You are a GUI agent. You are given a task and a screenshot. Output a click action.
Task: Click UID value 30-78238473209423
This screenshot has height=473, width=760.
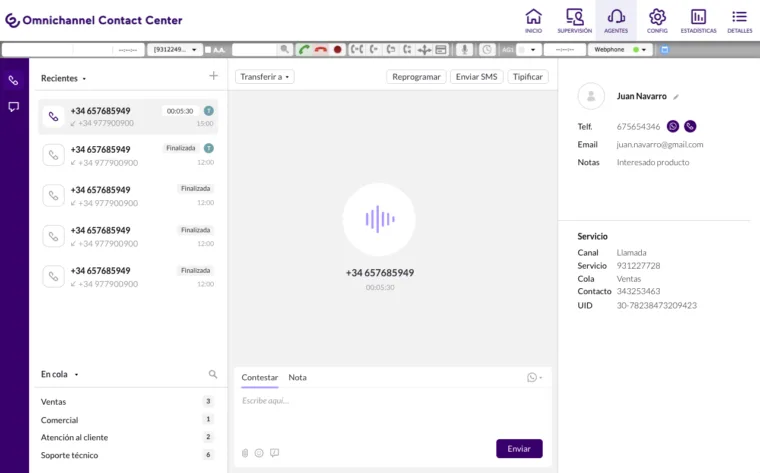pyautogui.click(x=657, y=305)
